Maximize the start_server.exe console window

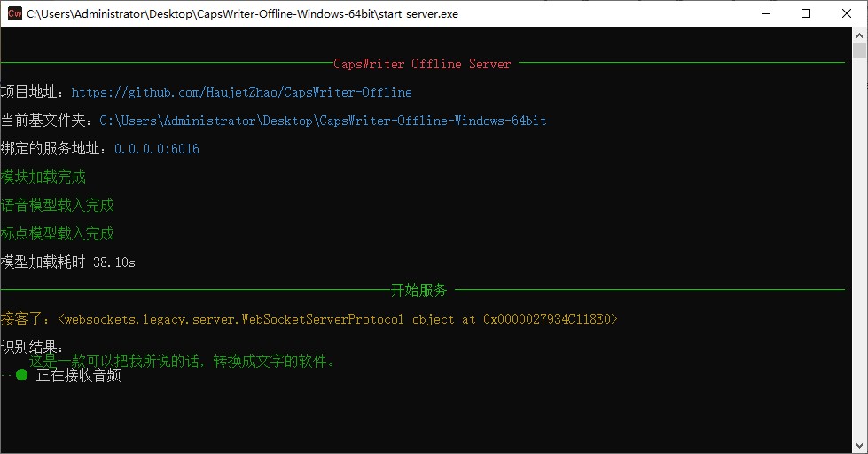point(806,13)
